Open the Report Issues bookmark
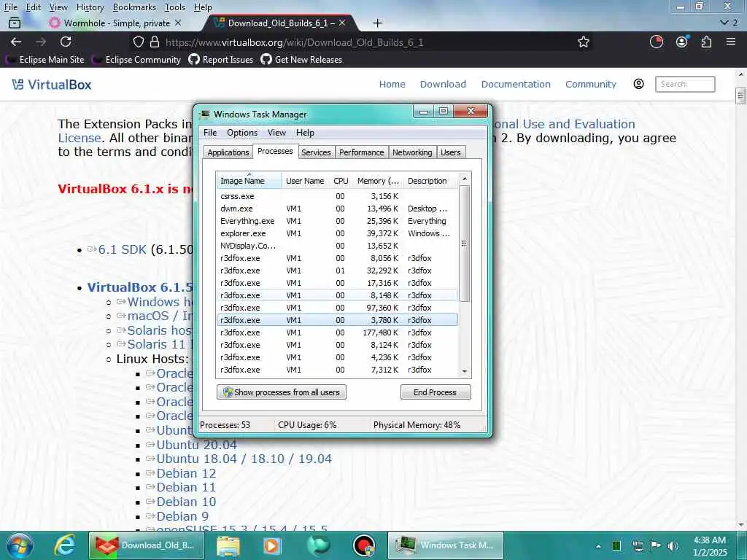 tap(221, 60)
